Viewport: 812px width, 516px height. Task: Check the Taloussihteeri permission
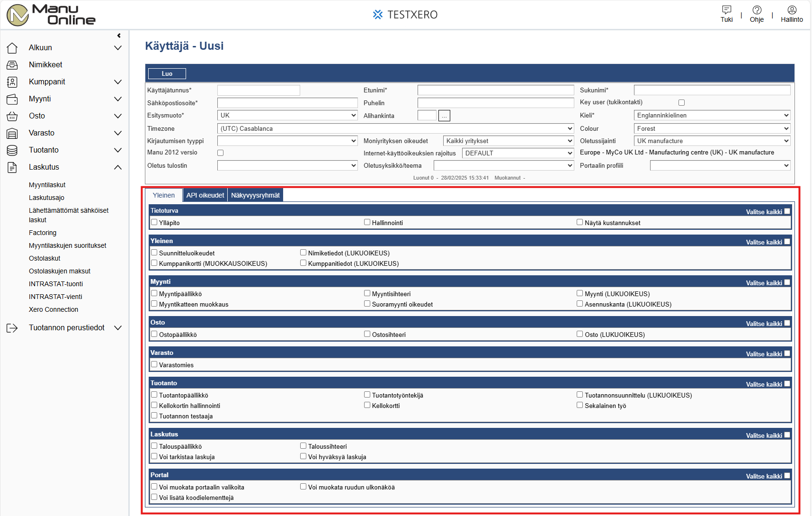[x=303, y=445]
